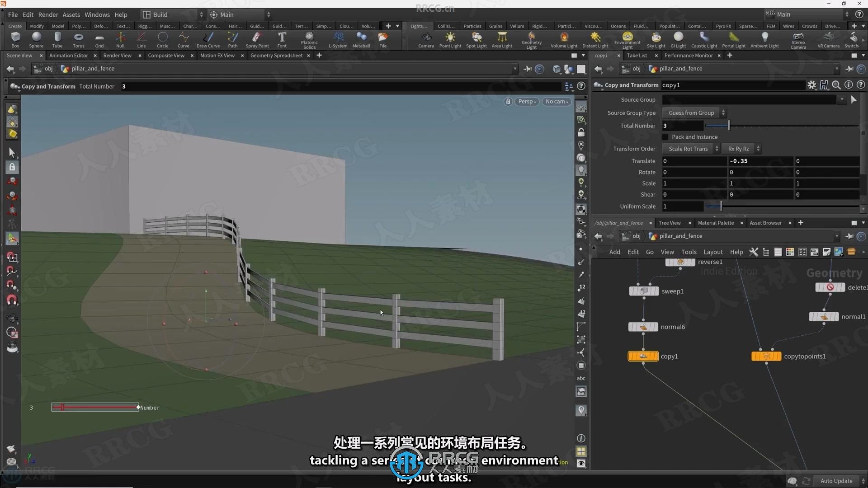Add a Camera from the lights shelf

click(426, 40)
